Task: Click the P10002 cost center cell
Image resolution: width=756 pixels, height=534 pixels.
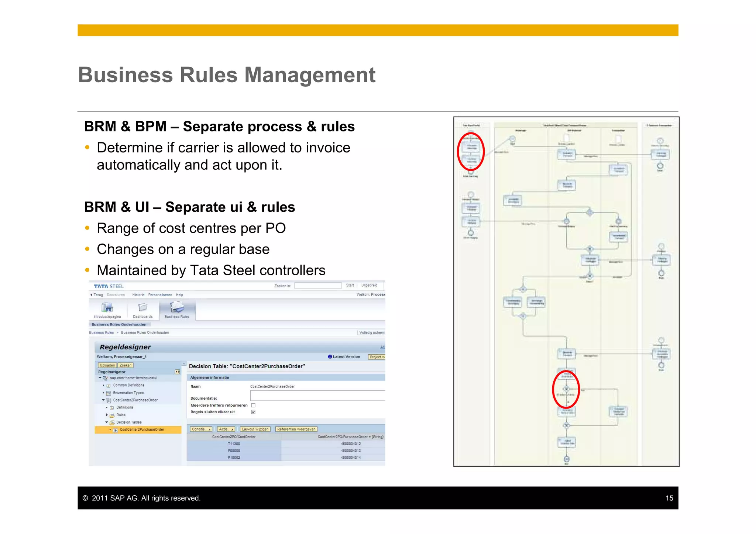Action: [x=234, y=458]
